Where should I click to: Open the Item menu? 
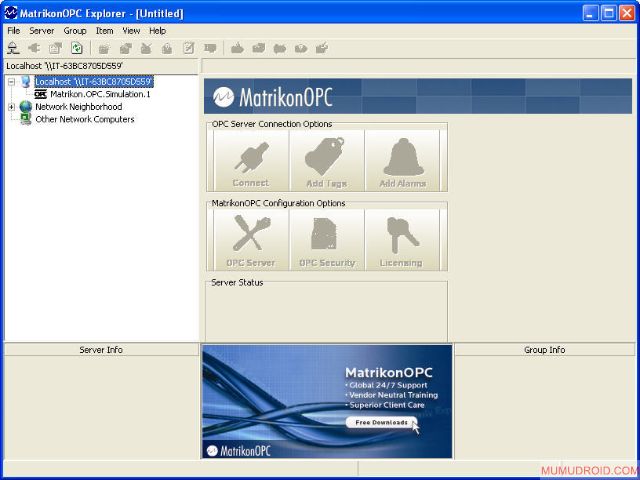[x=104, y=31]
